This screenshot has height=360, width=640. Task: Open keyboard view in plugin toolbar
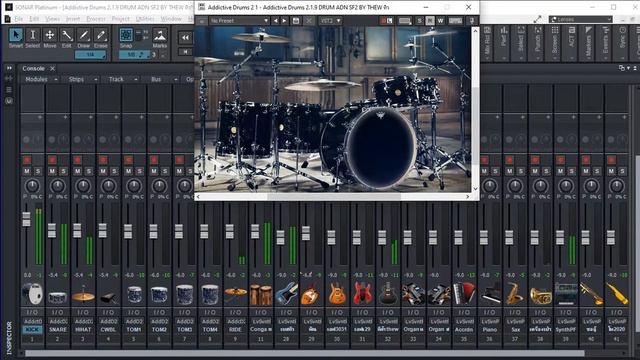tap(456, 20)
